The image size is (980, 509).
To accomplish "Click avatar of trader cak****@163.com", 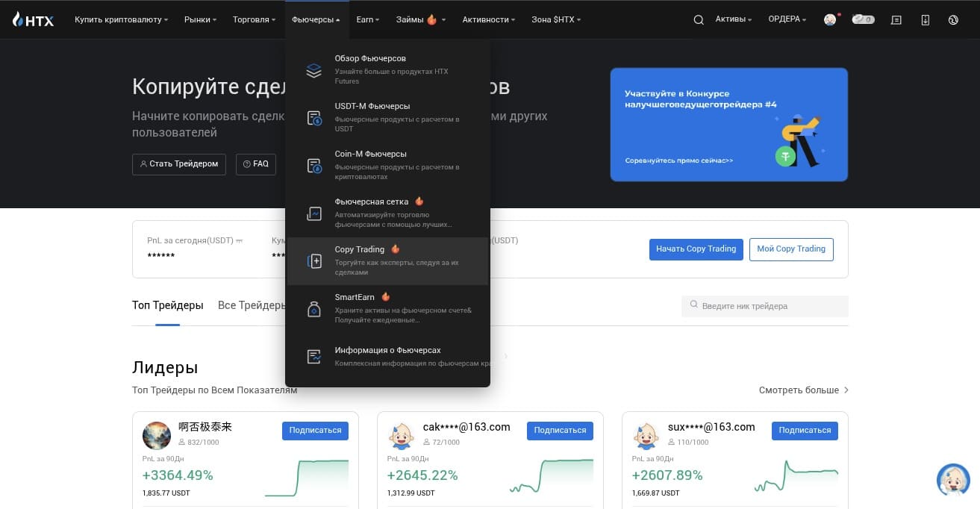I will [402, 436].
